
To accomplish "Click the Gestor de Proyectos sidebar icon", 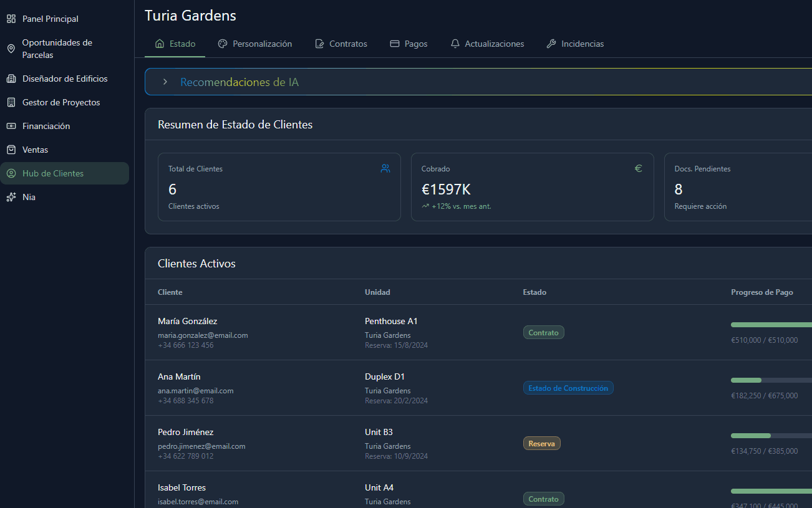I will click(x=11, y=102).
